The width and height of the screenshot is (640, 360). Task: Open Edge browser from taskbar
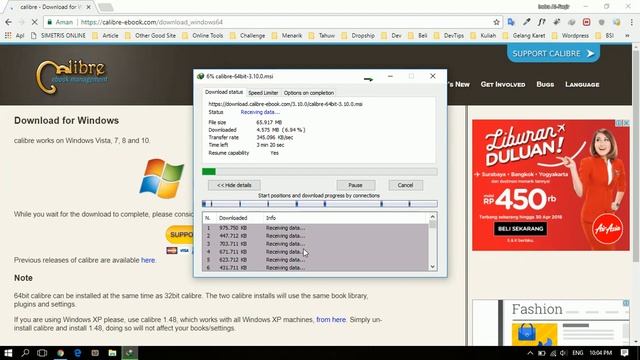pos(78,353)
